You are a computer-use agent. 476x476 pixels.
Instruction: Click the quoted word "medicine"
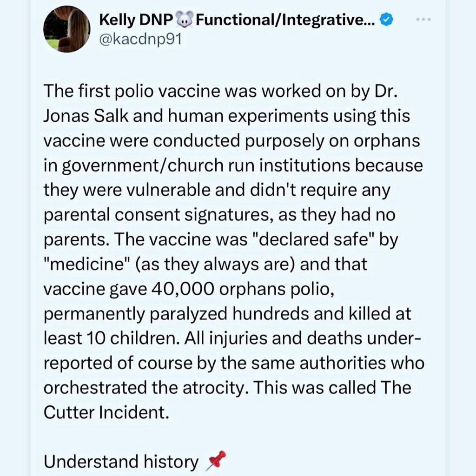pos(87,264)
